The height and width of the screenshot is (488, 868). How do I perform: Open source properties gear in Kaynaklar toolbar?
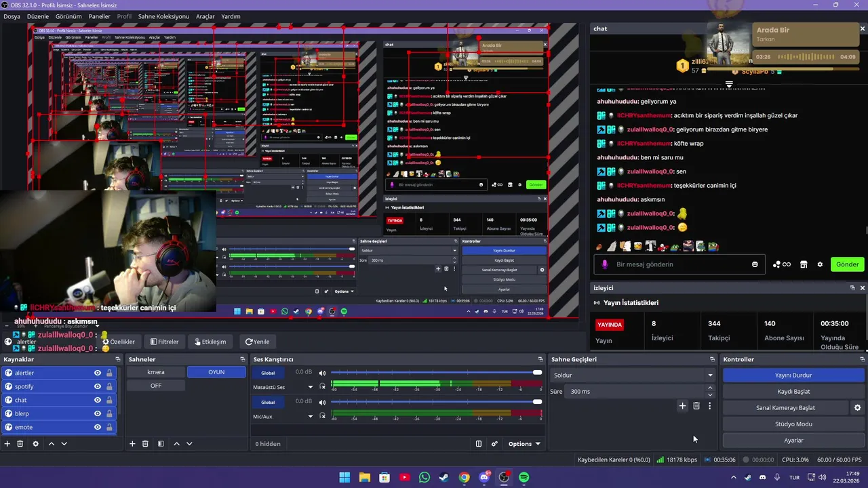click(35, 444)
